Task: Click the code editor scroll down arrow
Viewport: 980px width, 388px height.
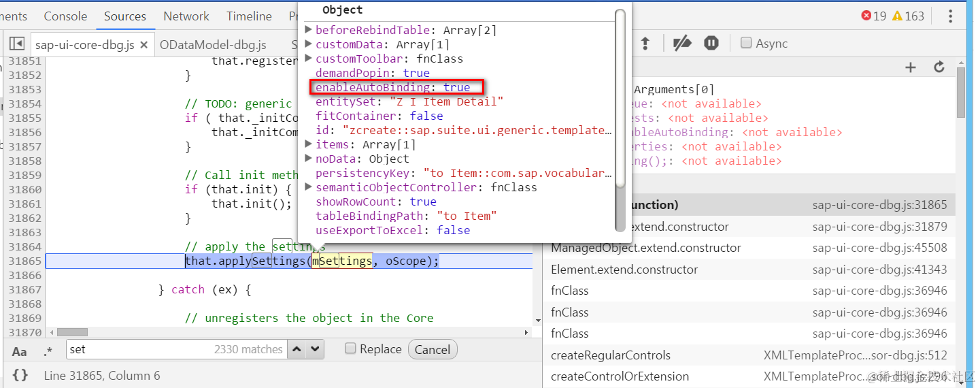Action: point(537,320)
